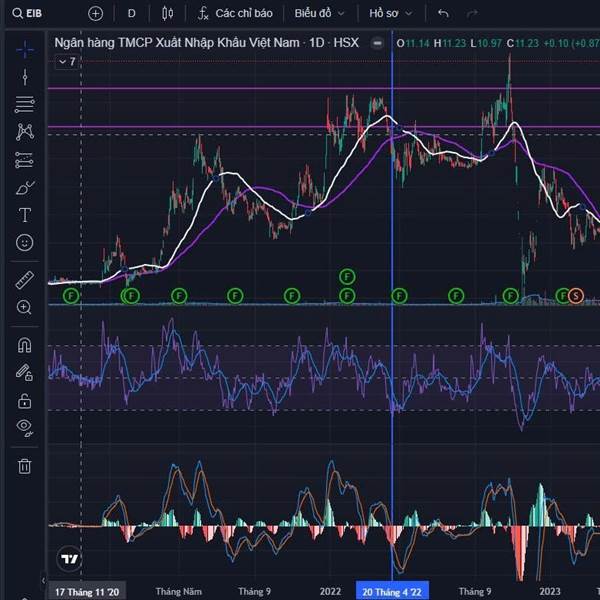Click the trash remove drawings icon
Viewport: 600px width, 600px height.
click(24, 466)
